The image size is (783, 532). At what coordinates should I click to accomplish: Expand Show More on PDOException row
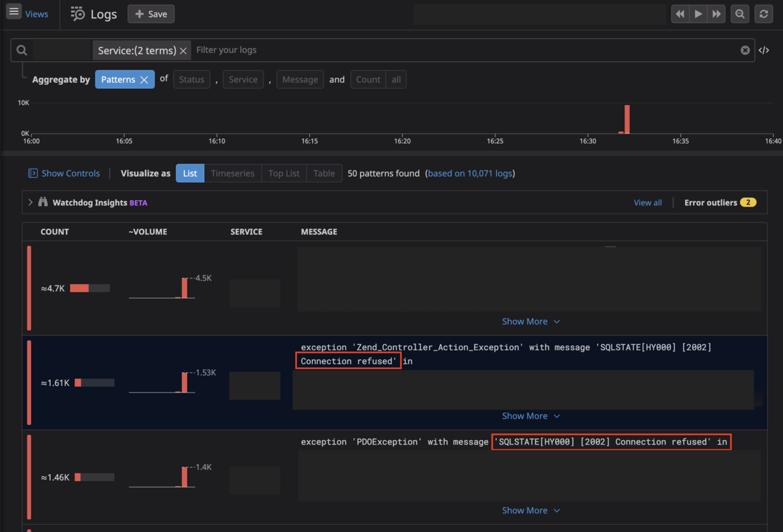(530, 510)
